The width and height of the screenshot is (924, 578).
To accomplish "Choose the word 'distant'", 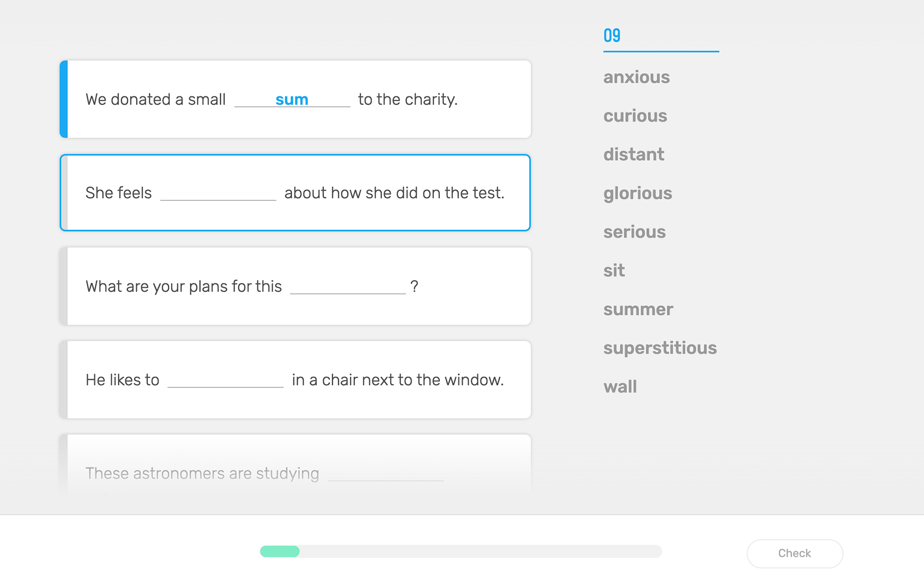I will coord(633,154).
